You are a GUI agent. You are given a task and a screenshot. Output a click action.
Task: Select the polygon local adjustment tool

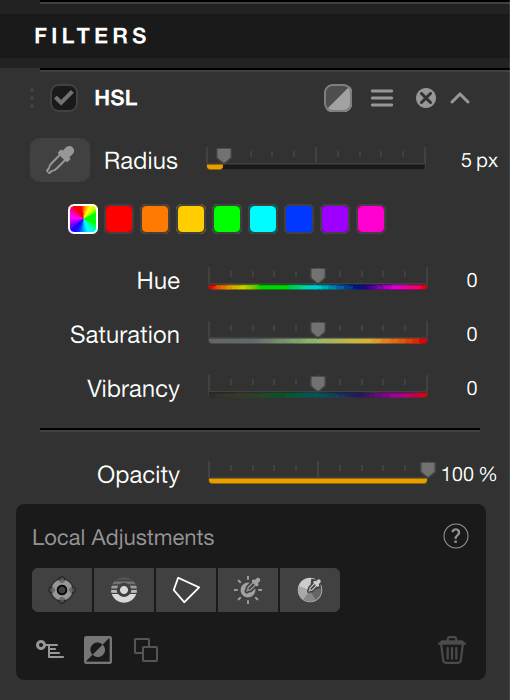point(186,590)
